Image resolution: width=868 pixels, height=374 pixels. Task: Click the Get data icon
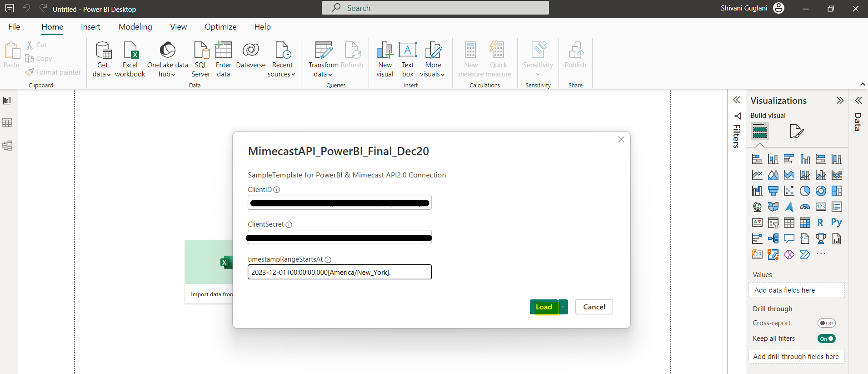(103, 51)
